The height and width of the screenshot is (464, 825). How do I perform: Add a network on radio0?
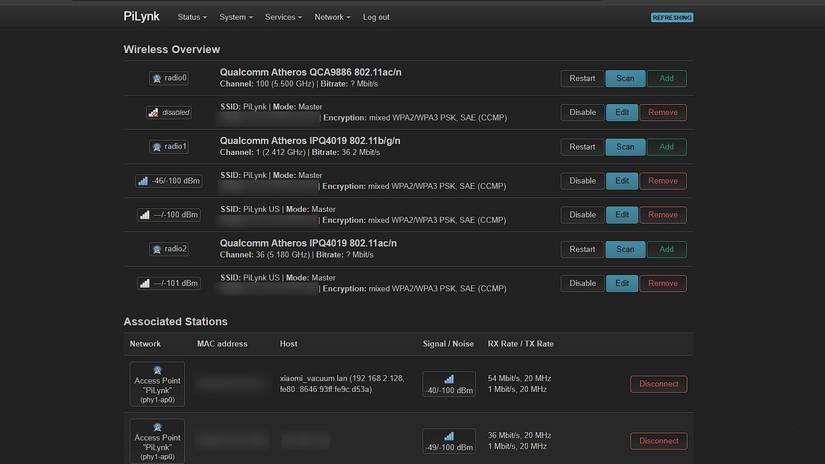click(x=667, y=78)
